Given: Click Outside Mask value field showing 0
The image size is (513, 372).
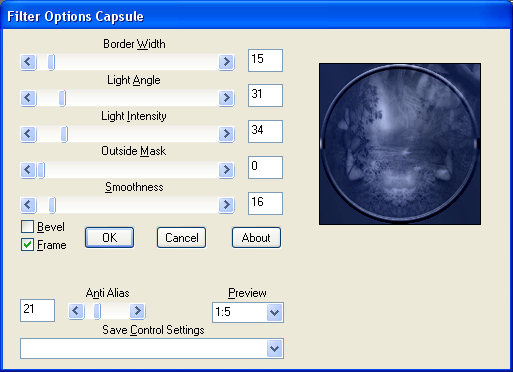Looking at the screenshot, I should 265,167.
